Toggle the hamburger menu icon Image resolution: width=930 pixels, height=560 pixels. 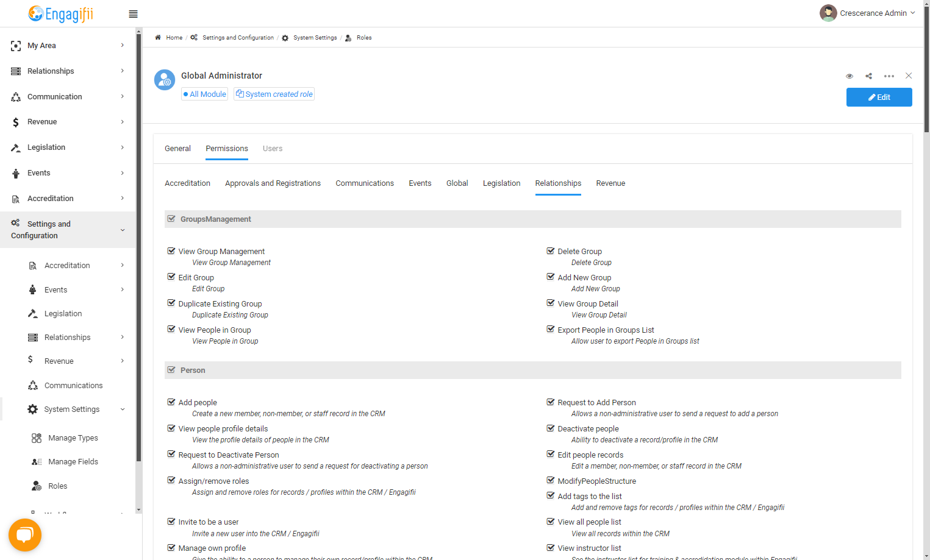click(133, 14)
